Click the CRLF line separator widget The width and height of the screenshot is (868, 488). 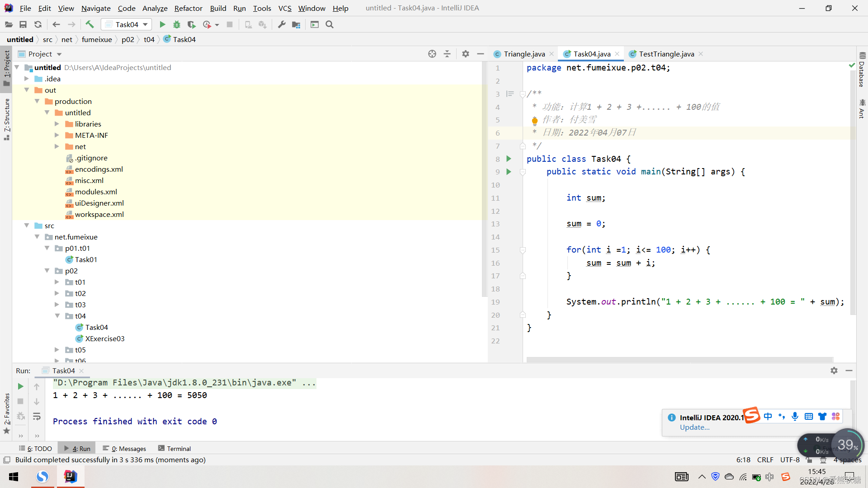tap(765, 460)
